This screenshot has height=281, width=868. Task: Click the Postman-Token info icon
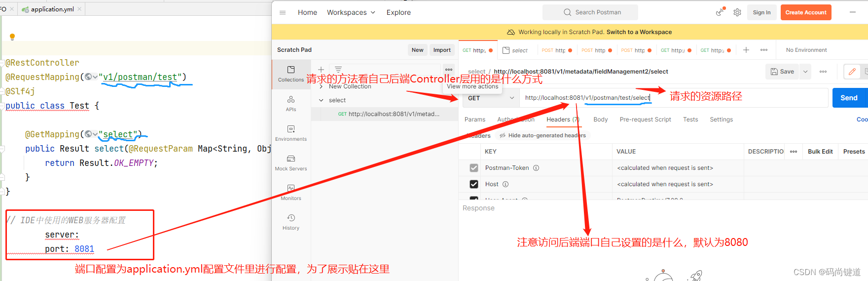(x=536, y=168)
